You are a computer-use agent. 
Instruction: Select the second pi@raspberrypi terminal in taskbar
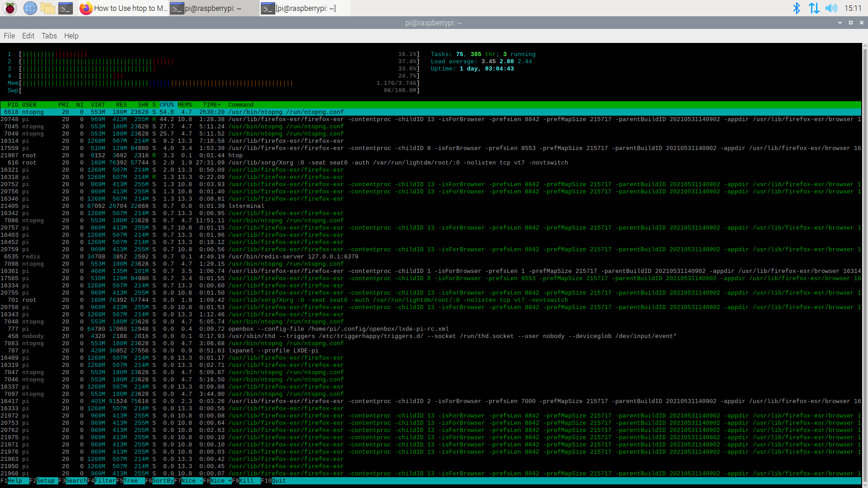(300, 8)
